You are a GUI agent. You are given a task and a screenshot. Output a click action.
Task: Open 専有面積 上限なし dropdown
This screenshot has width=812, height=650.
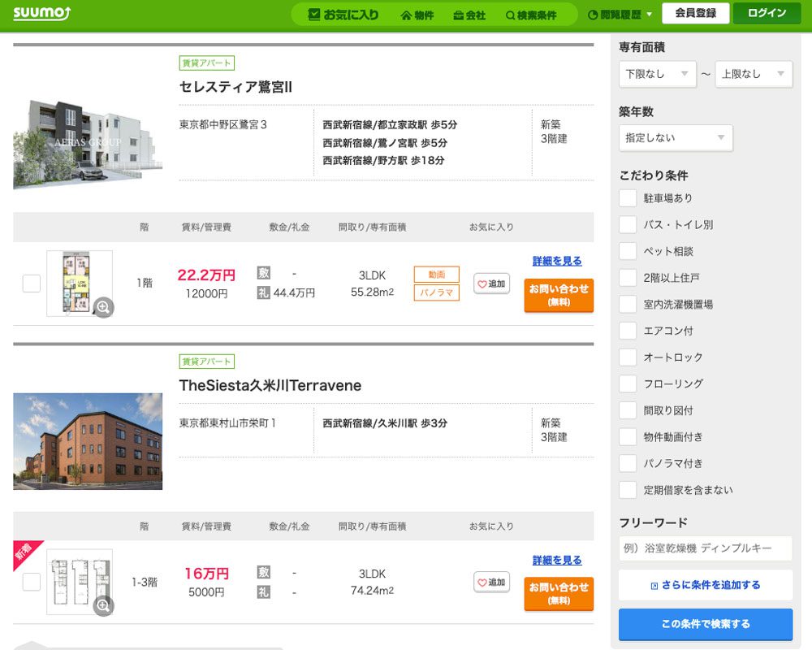tap(754, 74)
